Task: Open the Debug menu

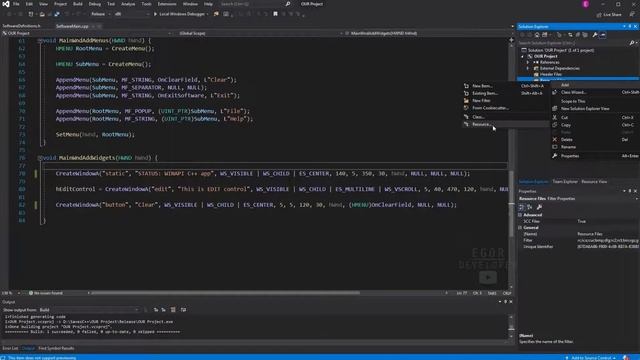Action: coord(95,4)
